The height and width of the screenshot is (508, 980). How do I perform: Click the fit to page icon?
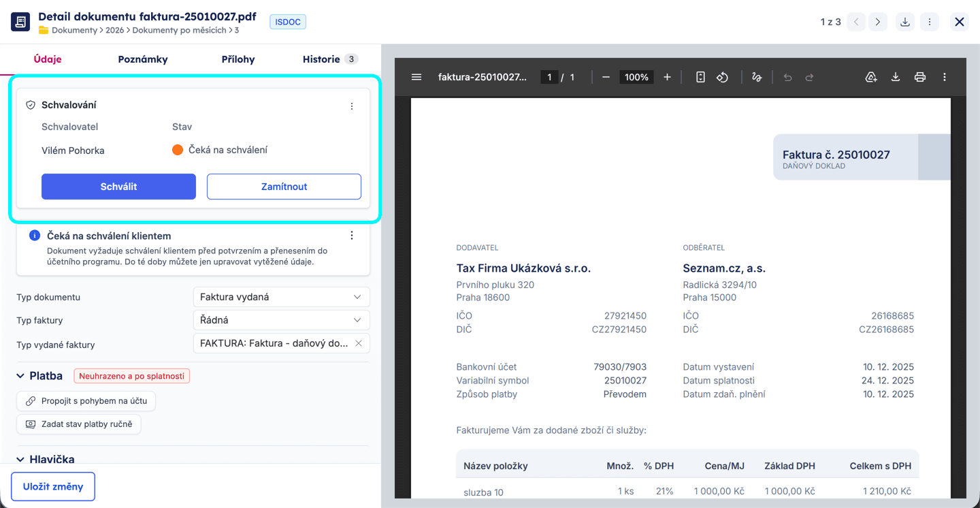(700, 77)
